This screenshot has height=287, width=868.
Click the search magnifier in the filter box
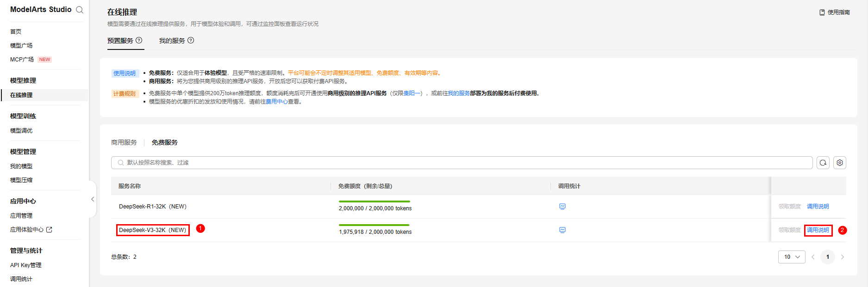coord(121,163)
